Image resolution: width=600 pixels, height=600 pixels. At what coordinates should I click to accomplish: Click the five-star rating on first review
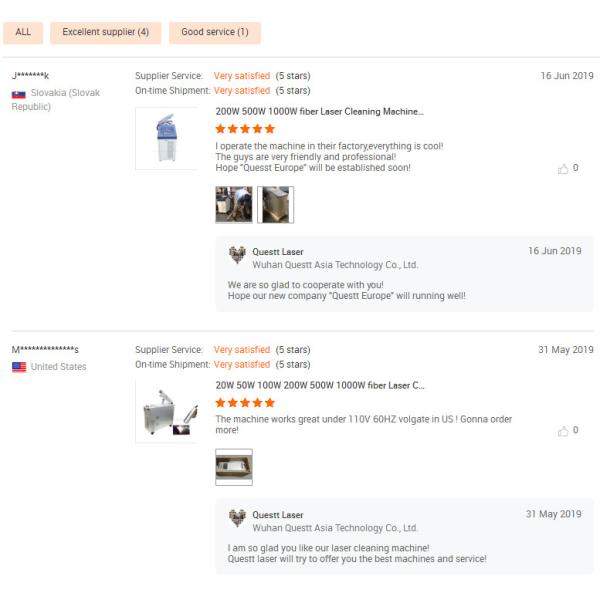click(245, 129)
